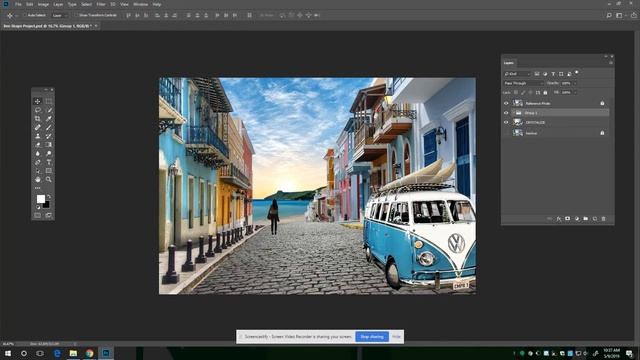
Task: Open the Image menu
Action: [x=43, y=4]
